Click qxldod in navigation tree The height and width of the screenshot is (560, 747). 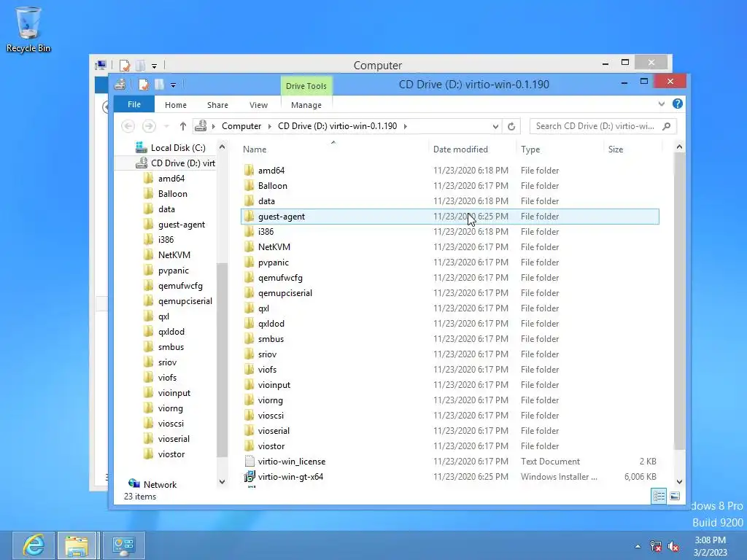[x=171, y=332]
